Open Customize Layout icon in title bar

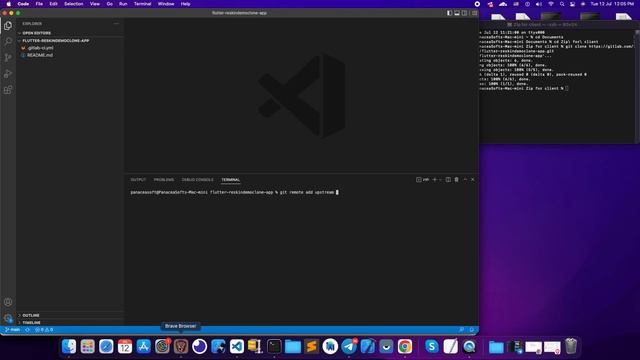click(474, 13)
